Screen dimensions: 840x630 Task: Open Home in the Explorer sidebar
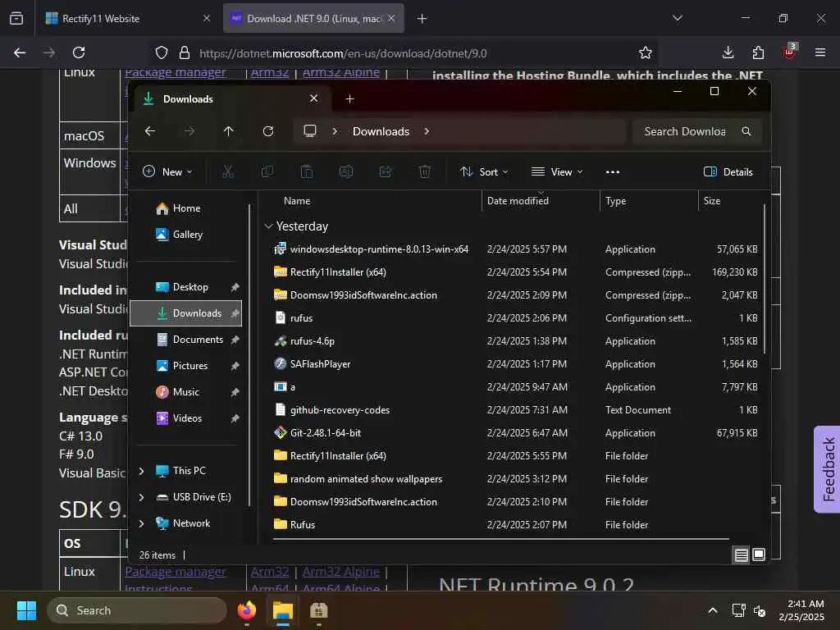(x=186, y=208)
